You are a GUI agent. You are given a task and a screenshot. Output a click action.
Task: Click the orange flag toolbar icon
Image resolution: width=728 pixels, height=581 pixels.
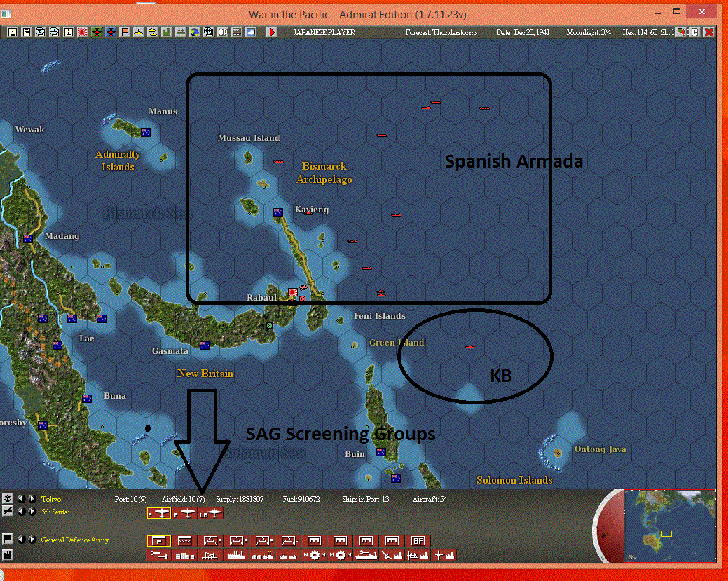point(125,32)
